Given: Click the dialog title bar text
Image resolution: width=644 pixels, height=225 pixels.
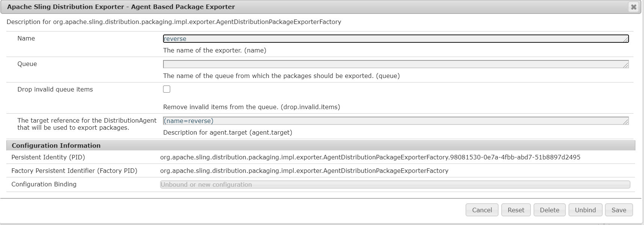Looking at the screenshot, I should point(121,7).
